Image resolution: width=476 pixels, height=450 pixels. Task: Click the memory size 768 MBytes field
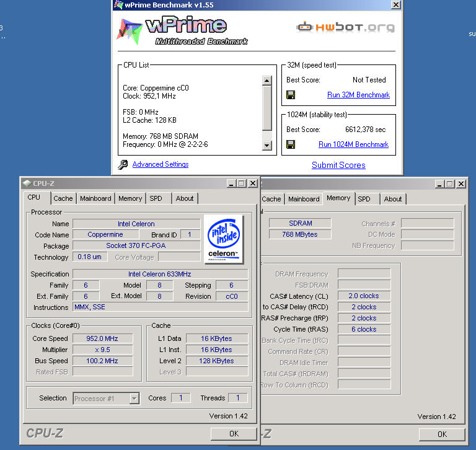click(x=300, y=234)
